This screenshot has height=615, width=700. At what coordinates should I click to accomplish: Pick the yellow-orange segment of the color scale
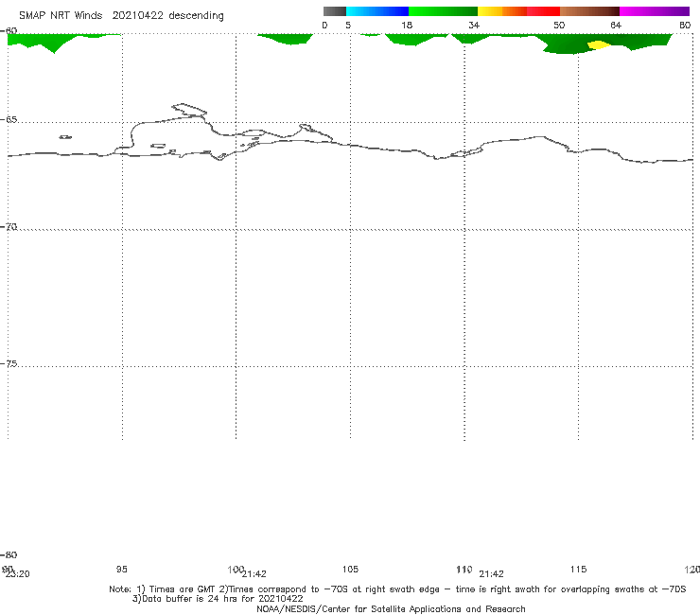point(502,11)
